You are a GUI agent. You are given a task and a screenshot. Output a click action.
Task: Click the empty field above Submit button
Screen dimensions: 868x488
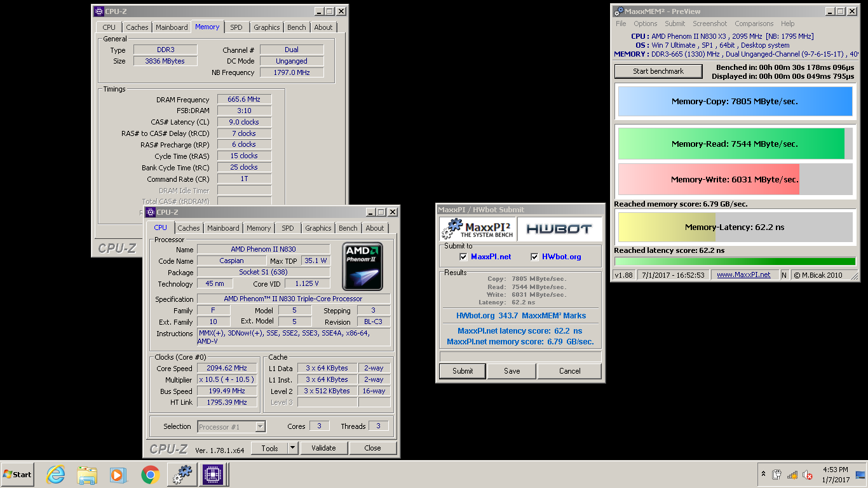pyautogui.click(x=520, y=356)
